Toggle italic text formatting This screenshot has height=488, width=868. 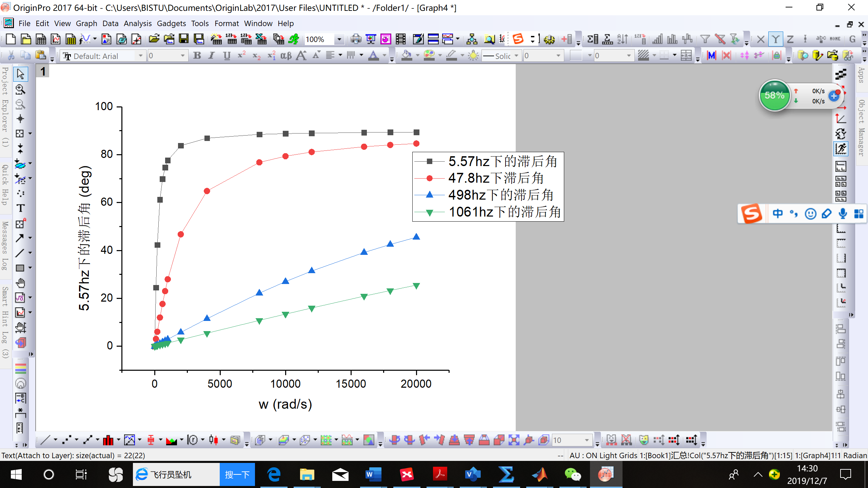coord(211,55)
